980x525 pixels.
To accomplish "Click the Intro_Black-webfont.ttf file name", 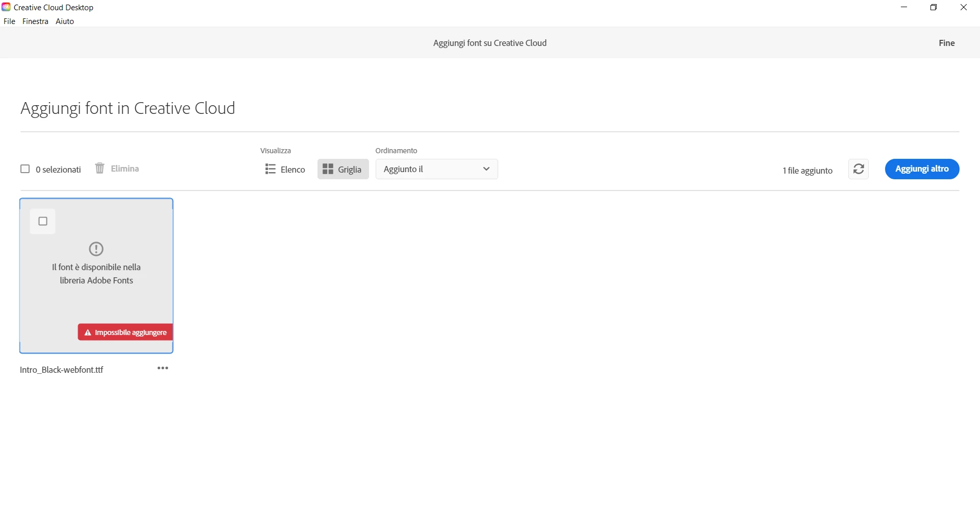I will click(x=61, y=370).
